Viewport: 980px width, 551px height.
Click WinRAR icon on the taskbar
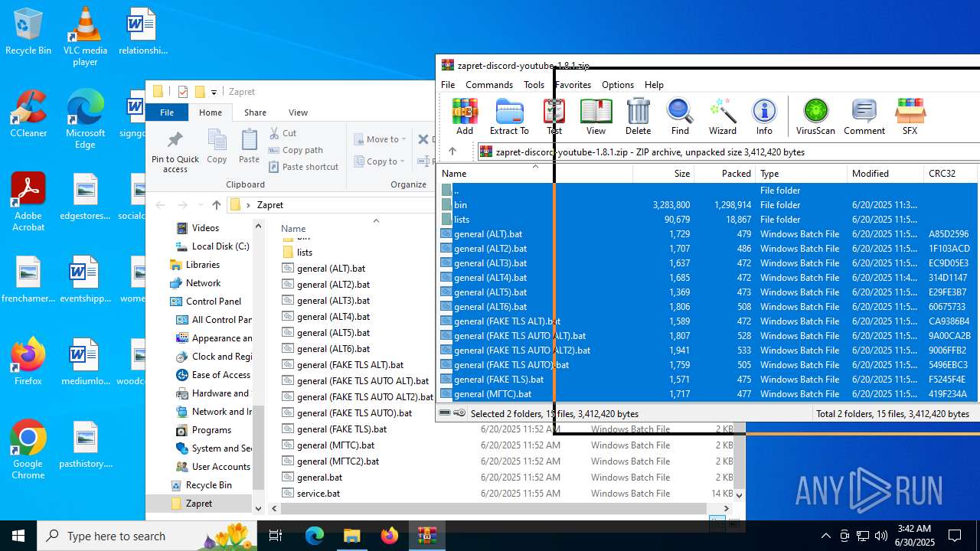point(427,536)
